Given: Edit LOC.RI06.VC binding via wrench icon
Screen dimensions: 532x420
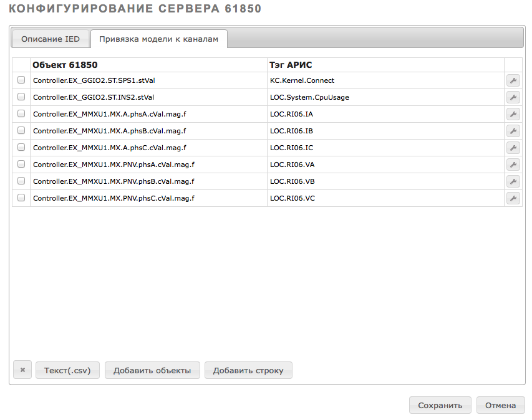Looking at the screenshot, I should click(513, 198).
